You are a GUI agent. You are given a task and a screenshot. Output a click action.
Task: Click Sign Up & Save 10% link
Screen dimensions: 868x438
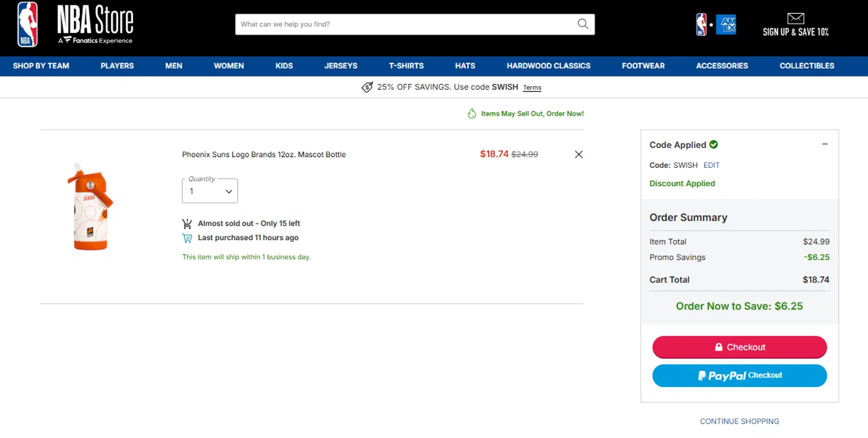pyautogui.click(x=796, y=32)
